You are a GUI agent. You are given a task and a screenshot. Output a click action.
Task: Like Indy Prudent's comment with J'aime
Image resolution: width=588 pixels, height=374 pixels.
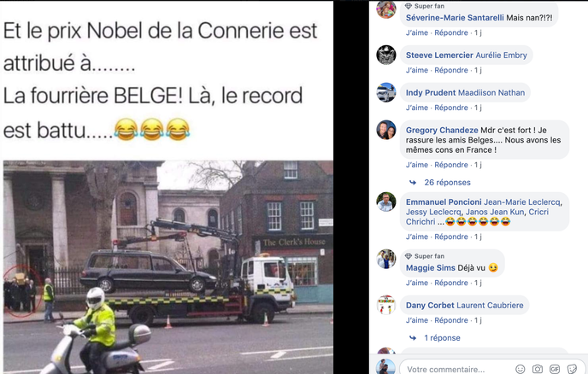(x=416, y=108)
